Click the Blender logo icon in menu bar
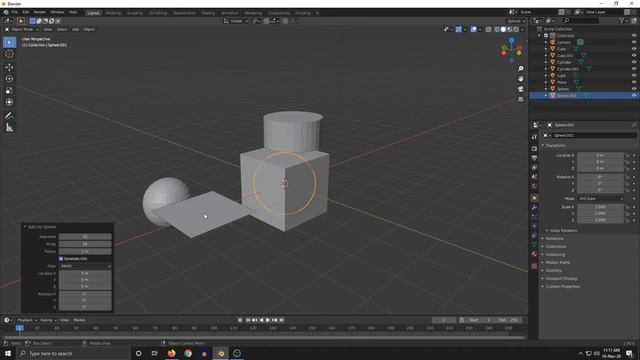Image resolution: width=640 pixels, height=360 pixels. 6,12
